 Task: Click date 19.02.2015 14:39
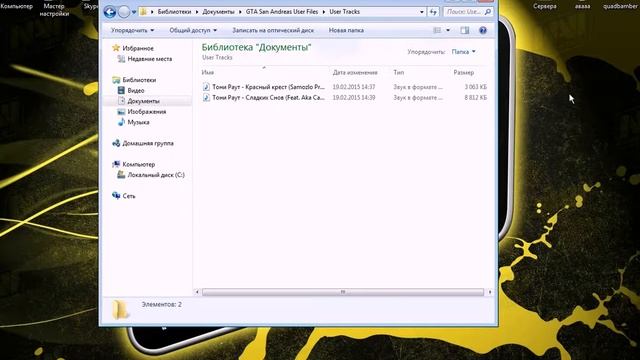tap(353, 98)
